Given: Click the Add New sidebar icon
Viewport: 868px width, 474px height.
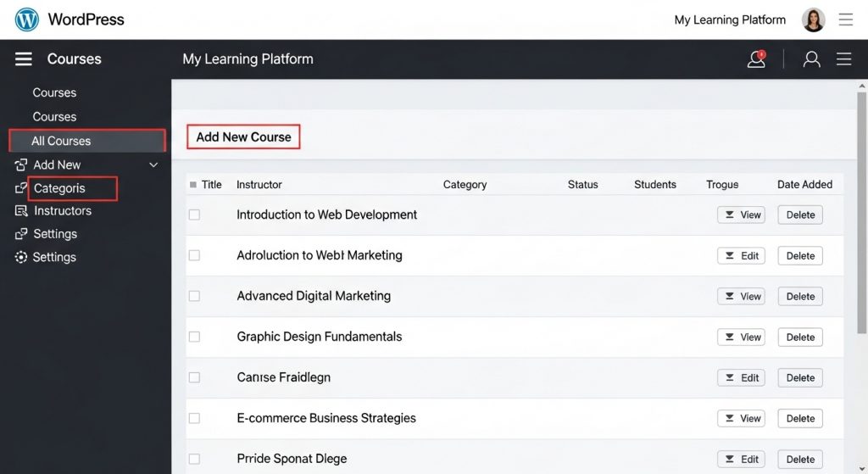Looking at the screenshot, I should click(21, 165).
